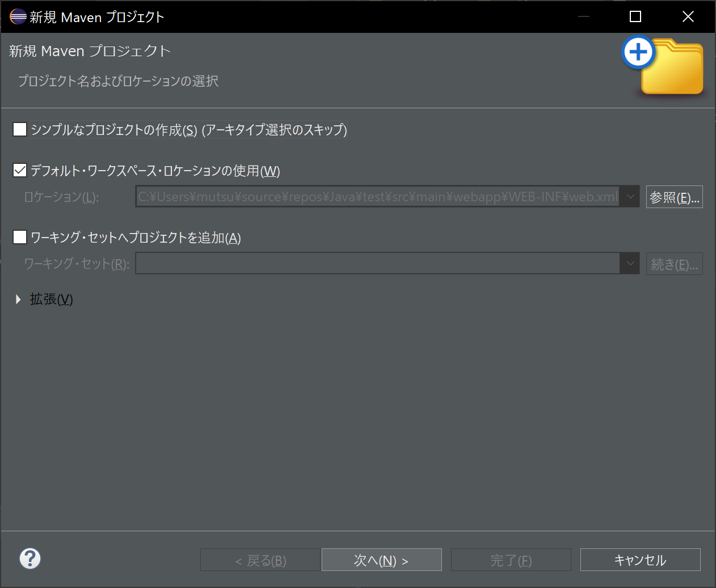Check ワーキング・セットへプロジェクトを追加 checkbox
The image size is (716, 588).
[20, 237]
